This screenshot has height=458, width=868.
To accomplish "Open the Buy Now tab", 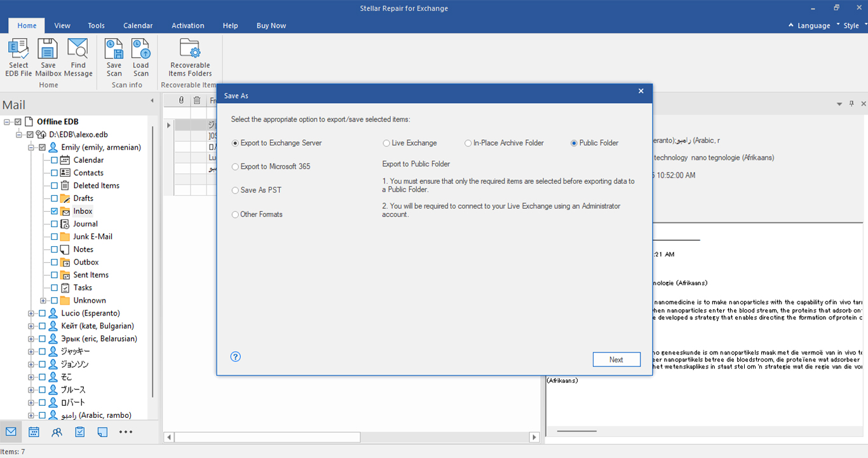I will [x=271, y=25].
